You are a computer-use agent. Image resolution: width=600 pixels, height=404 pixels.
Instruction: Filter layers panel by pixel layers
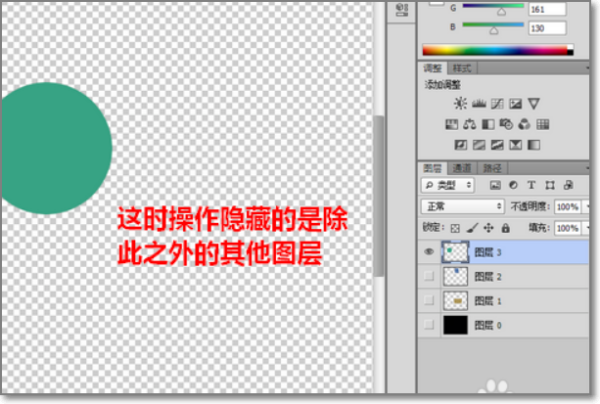point(495,185)
